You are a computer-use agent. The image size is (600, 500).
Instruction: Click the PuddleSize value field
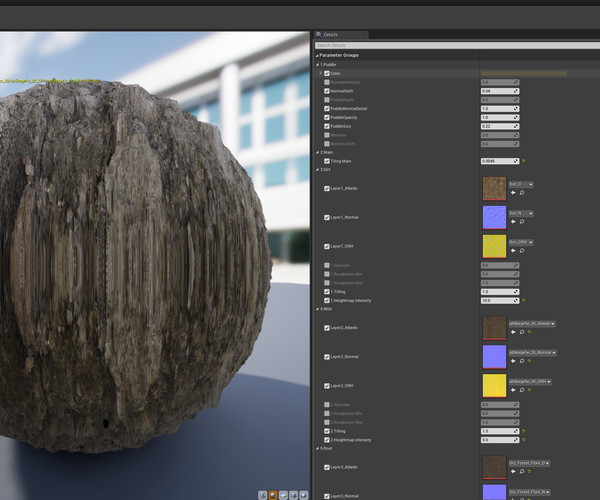pos(500,126)
